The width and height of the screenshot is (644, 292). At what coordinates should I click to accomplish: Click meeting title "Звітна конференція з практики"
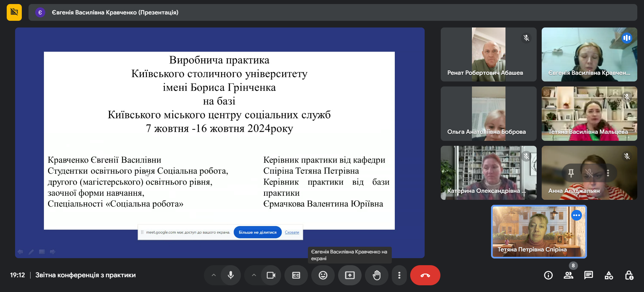86,275
